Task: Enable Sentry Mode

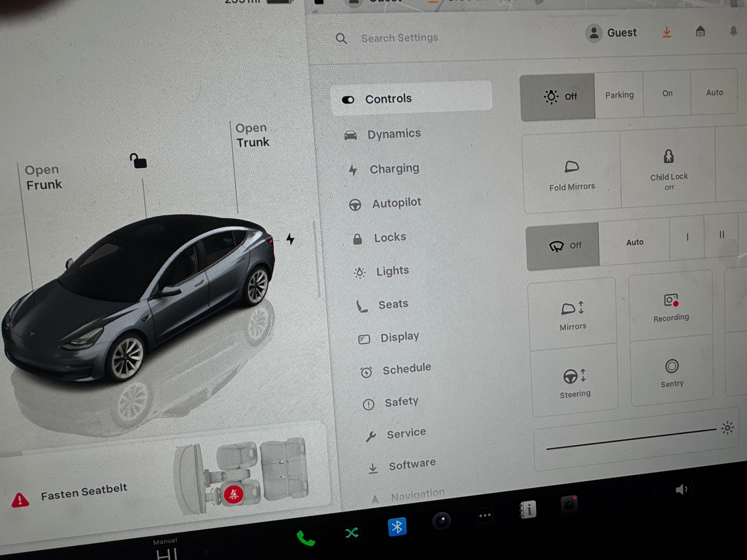Action: pyautogui.click(x=671, y=372)
